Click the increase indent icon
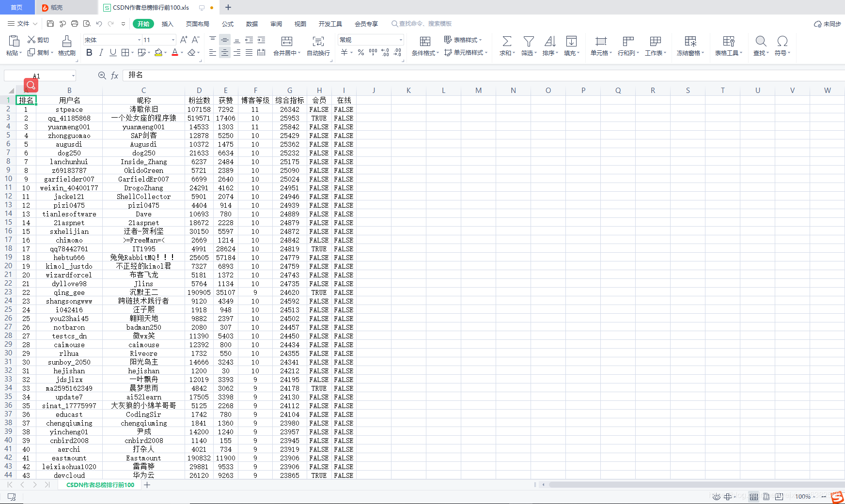This screenshot has width=845, height=504. (261, 40)
